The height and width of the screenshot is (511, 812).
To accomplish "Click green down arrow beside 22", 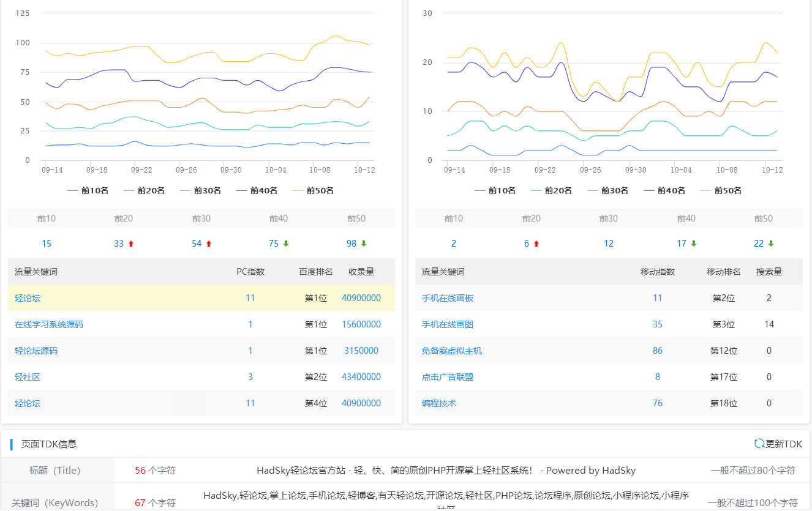I will click(771, 244).
